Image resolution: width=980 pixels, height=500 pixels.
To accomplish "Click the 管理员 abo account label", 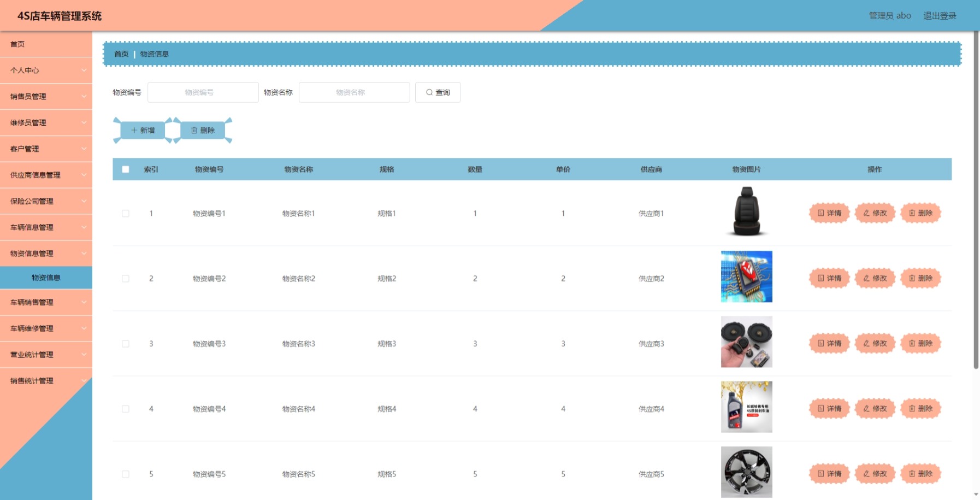I will click(890, 16).
